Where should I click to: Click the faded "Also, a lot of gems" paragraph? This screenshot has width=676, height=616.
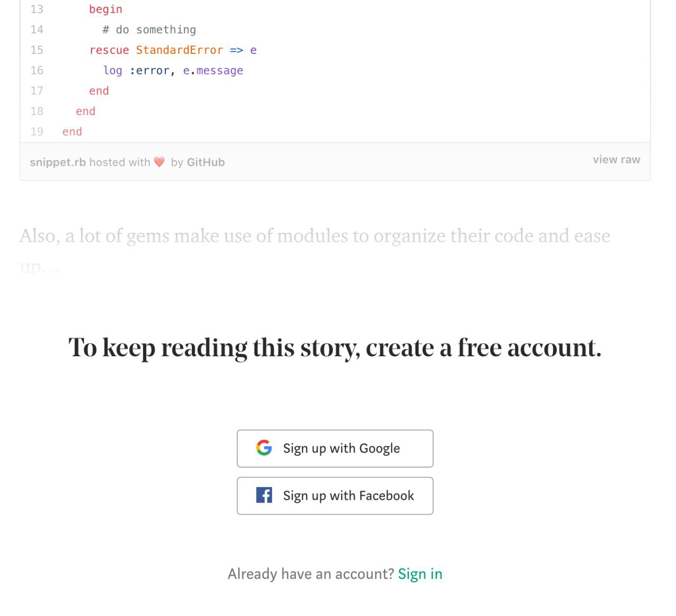point(315,251)
